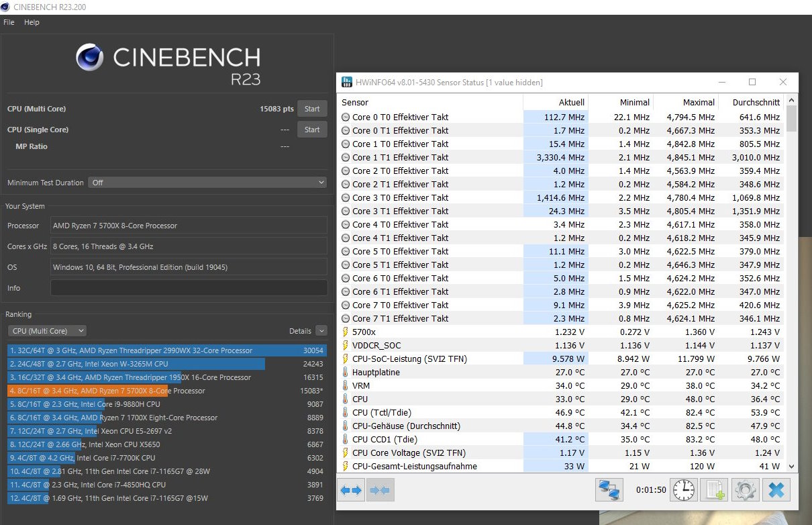The image size is (812, 525).
Task: Click Processor field AMD Ryzen 7 5700X
Action: pyautogui.click(x=189, y=226)
